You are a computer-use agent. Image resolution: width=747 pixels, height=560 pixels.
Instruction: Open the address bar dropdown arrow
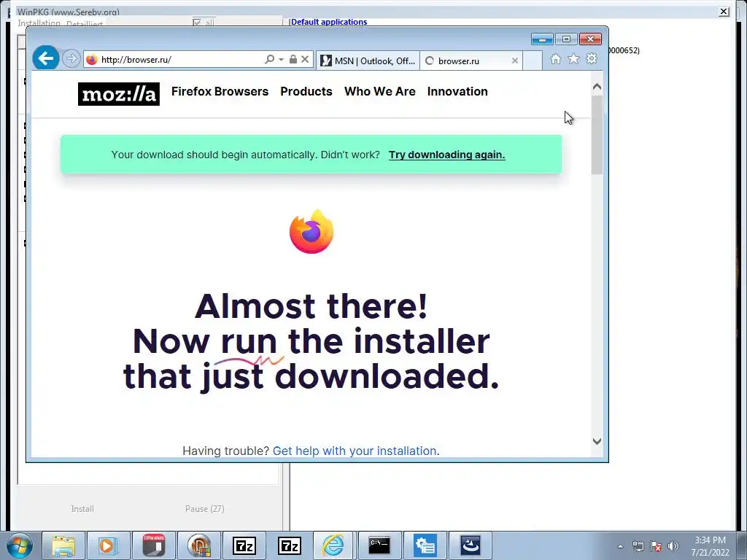[281, 60]
